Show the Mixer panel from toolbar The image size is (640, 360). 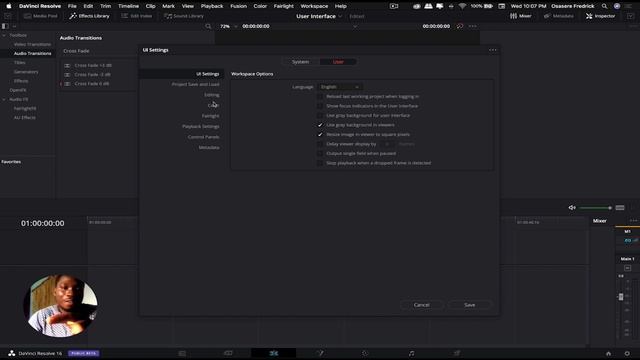(520, 16)
